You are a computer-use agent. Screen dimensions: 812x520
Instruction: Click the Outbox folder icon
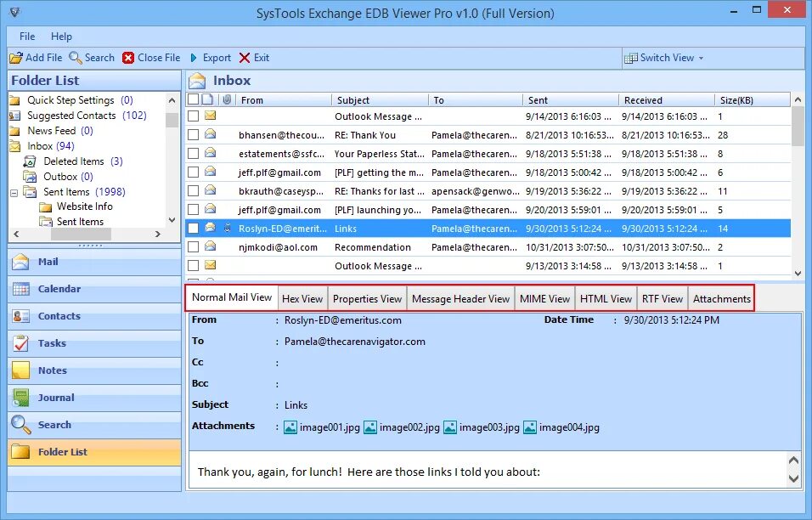(30, 177)
